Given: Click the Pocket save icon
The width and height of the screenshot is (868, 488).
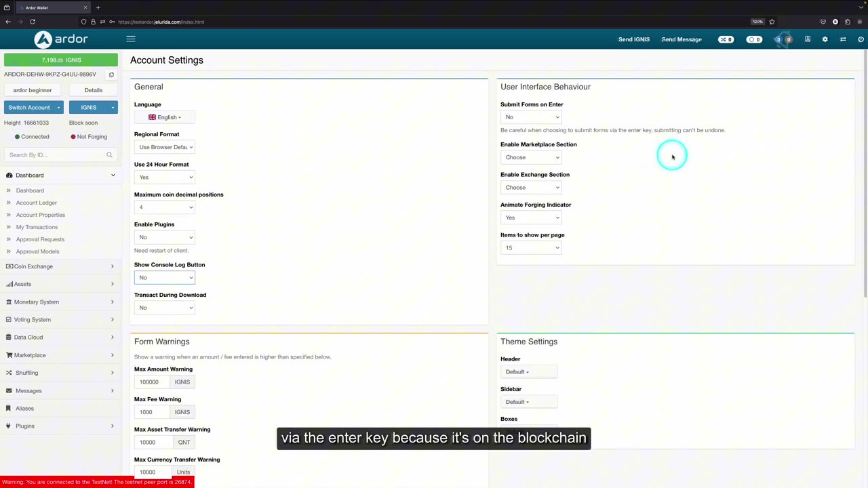Looking at the screenshot, I should click(823, 22).
